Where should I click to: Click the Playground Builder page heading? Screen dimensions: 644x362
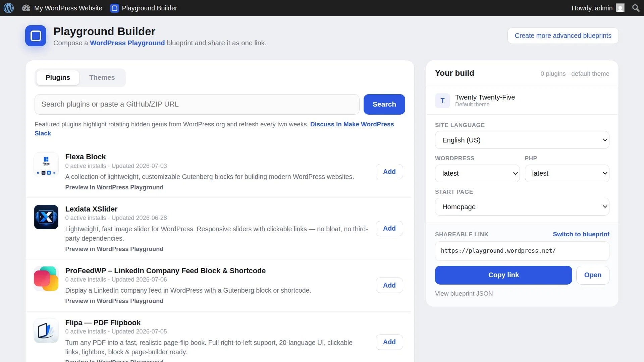click(x=104, y=32)
